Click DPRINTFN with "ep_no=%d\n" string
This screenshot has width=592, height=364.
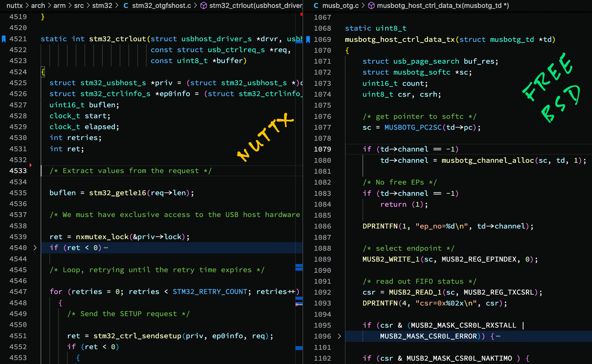pyautogui.click(x=448, y=226)
